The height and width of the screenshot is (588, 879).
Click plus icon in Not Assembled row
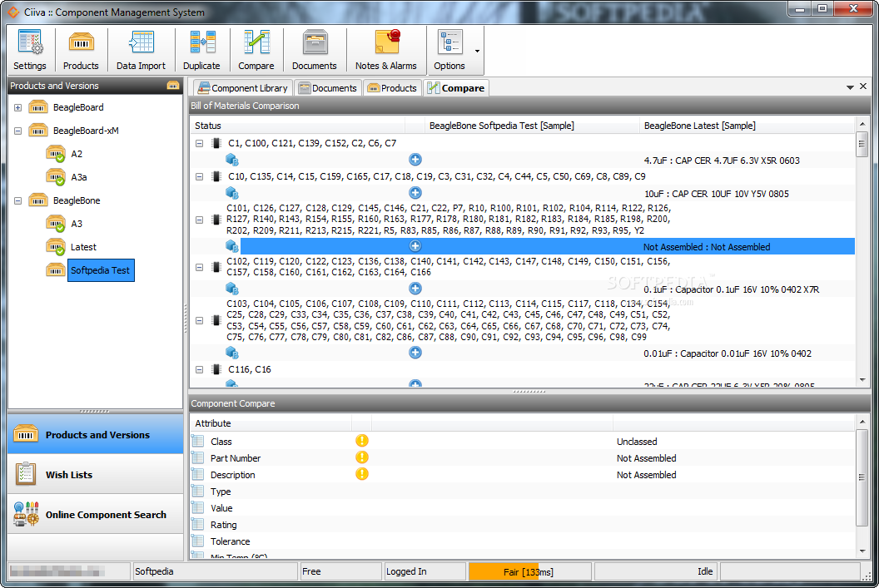pyautogui.click(x=415, y=246)
